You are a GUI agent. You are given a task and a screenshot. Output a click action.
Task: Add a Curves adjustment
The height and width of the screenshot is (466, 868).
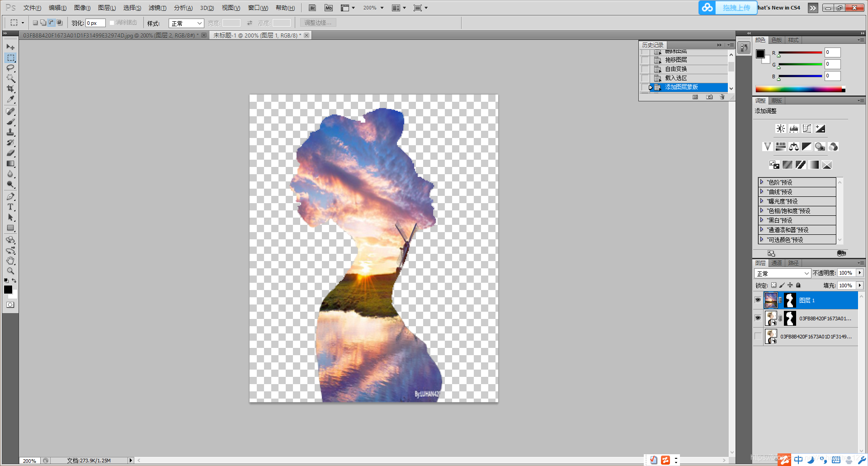tap(807, 128)
